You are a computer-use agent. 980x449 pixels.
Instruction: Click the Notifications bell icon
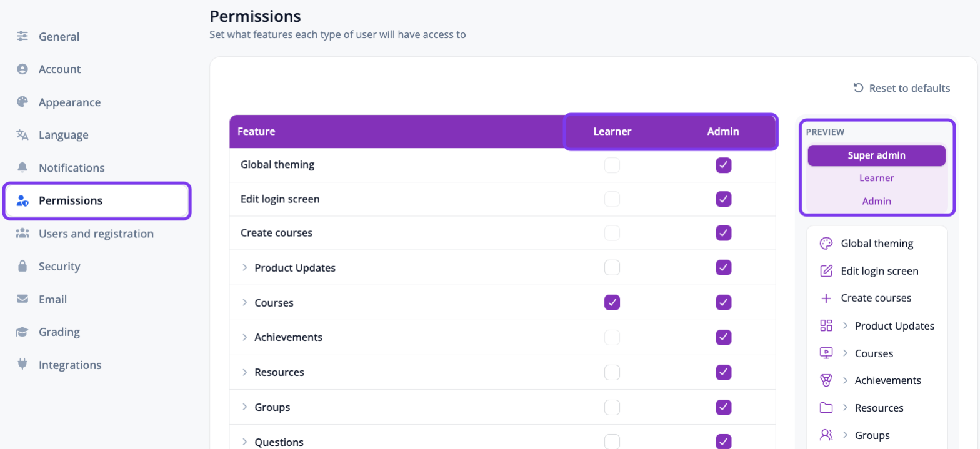point(22,167)
